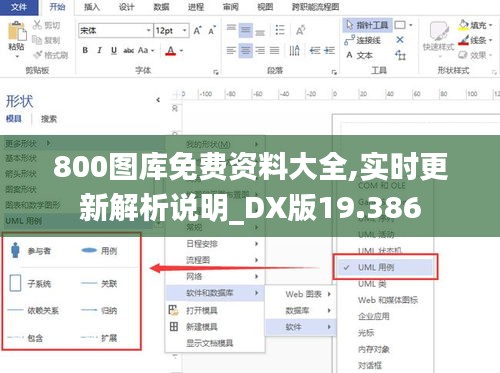Click the Actor (参与者) shape in stencil
Image resolution: width=500 pixels, height=373 pixels.
click(31, 251)
